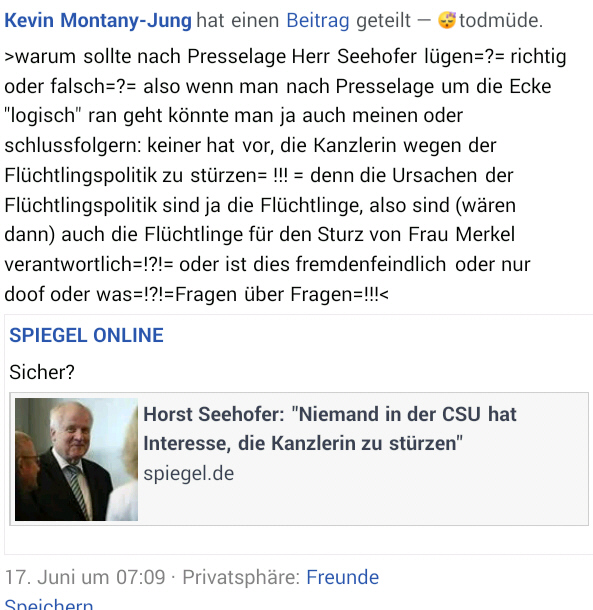Click blank space below the article card
The height and width of the screenshot is (610, 593).
[298, 540]
